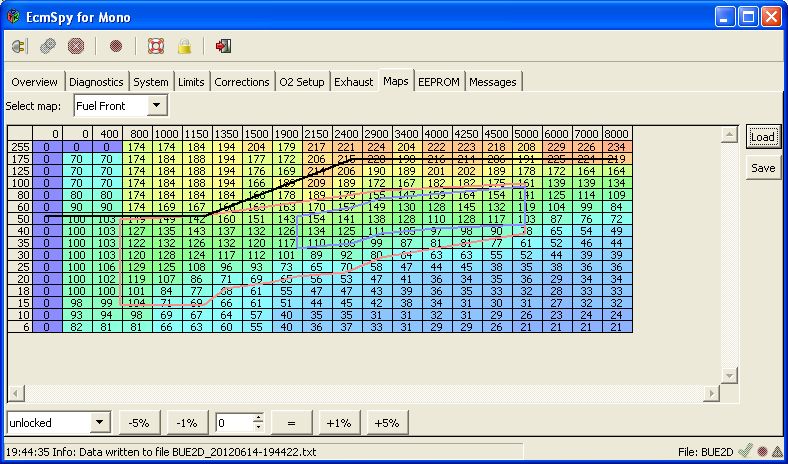
Task: Click the yellow padlock toolbar icon
Action: (184, 46)
